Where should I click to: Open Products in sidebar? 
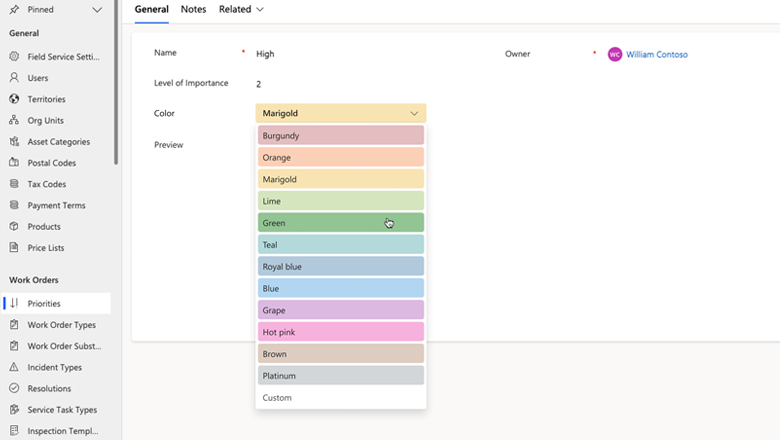44,226
